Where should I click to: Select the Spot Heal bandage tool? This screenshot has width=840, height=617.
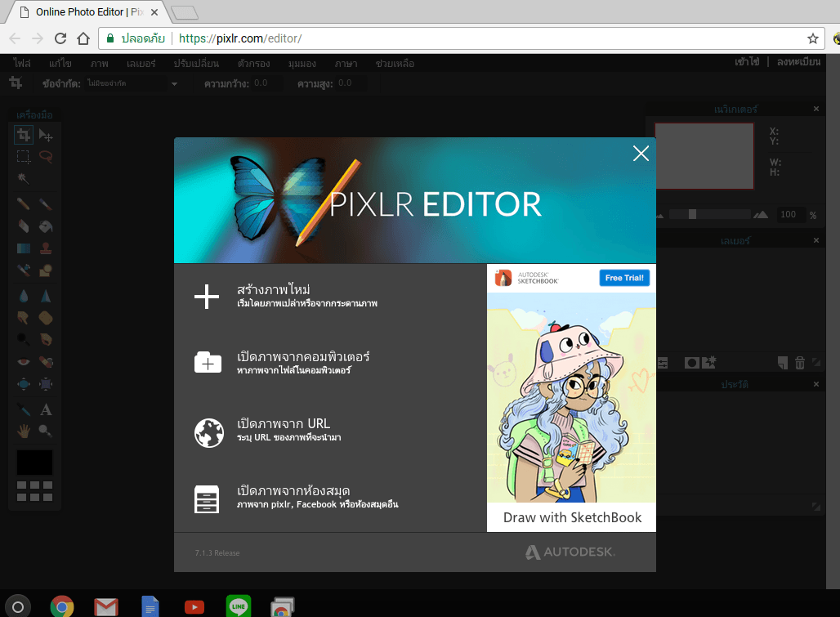click(x=46, y=361)
